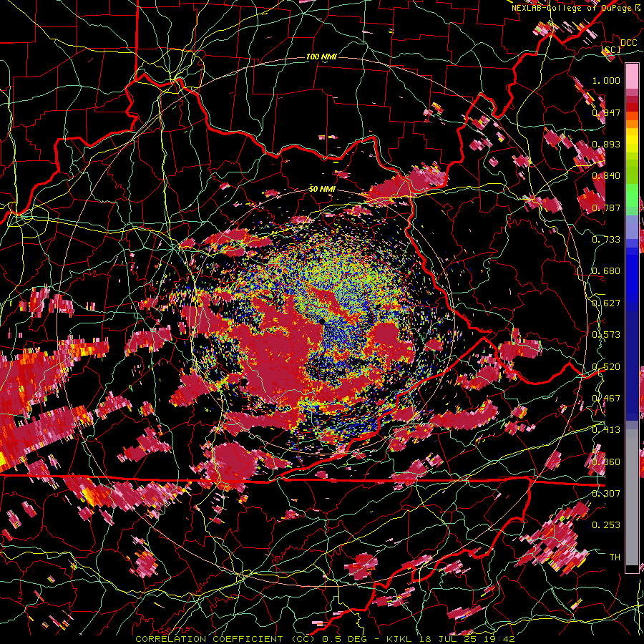
Task: Click the black radar site dot at center
Action: [x=321, y=321]
